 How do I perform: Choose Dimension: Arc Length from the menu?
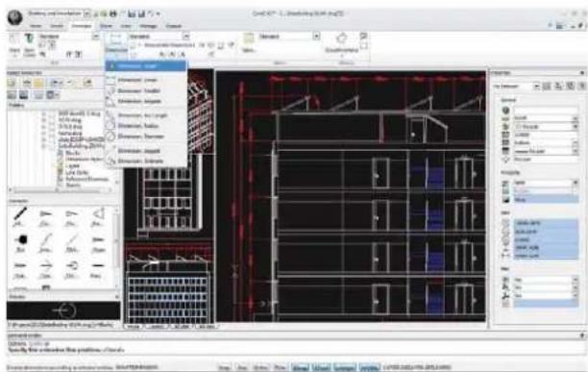tap(146, 115)
